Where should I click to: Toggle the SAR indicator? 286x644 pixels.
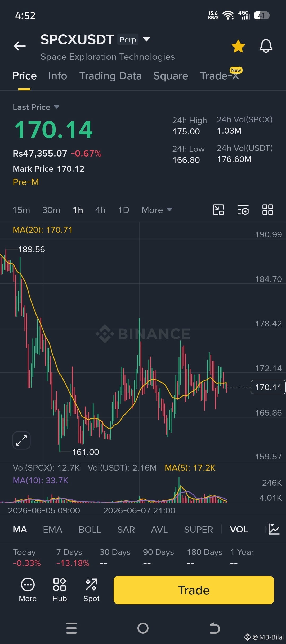click(x=126, y=530)
